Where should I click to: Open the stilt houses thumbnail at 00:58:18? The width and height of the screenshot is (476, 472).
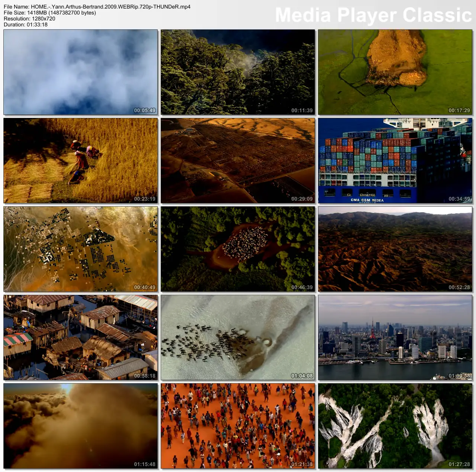81,337
